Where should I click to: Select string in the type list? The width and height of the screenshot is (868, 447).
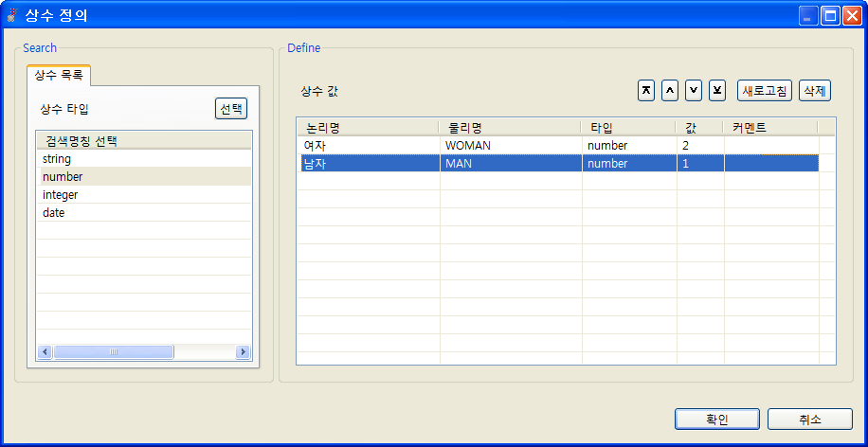pos(144,159)
